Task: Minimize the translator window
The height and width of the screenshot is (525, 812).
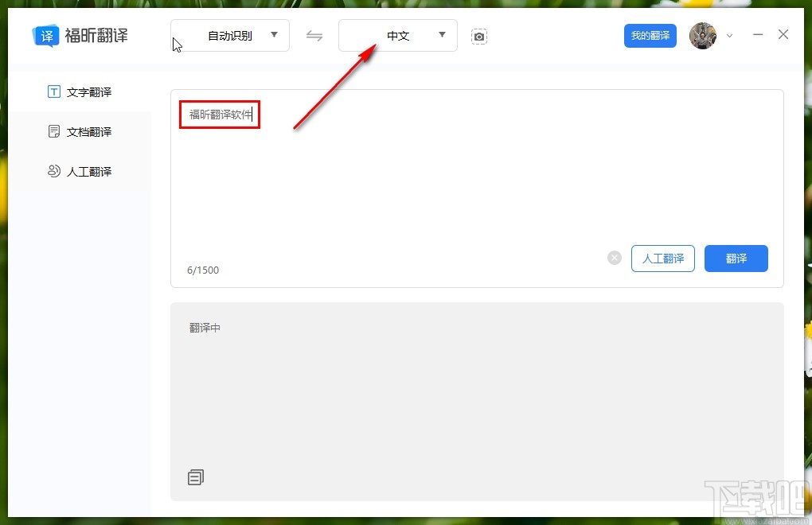Action: point(758,35)
